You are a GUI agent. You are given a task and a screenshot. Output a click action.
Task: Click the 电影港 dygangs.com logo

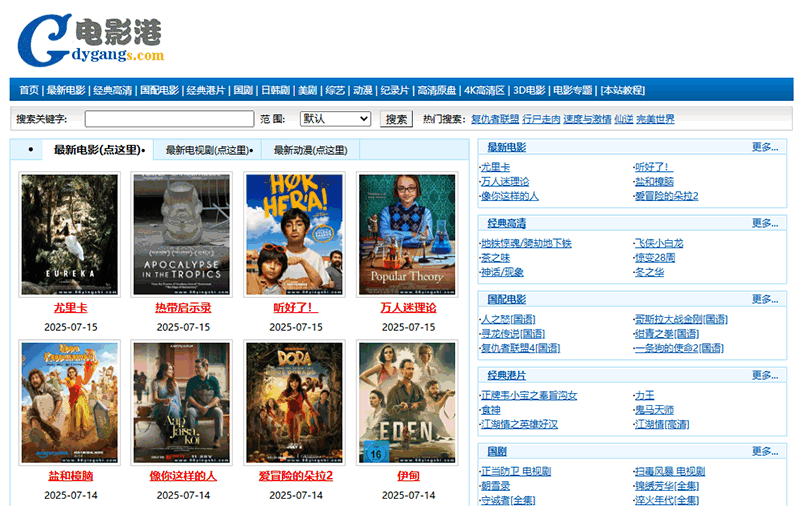coord(91,40)
